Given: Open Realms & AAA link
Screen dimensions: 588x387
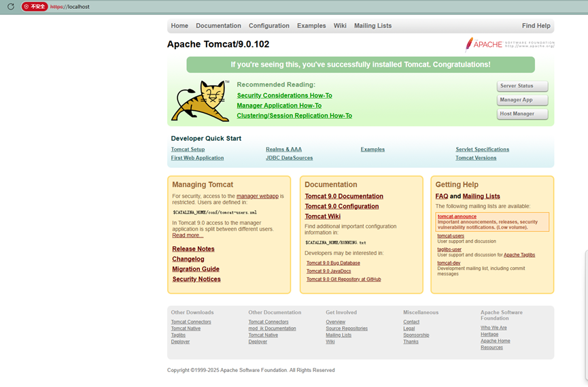Looking at the screenshot, I should tap(284, 150).
